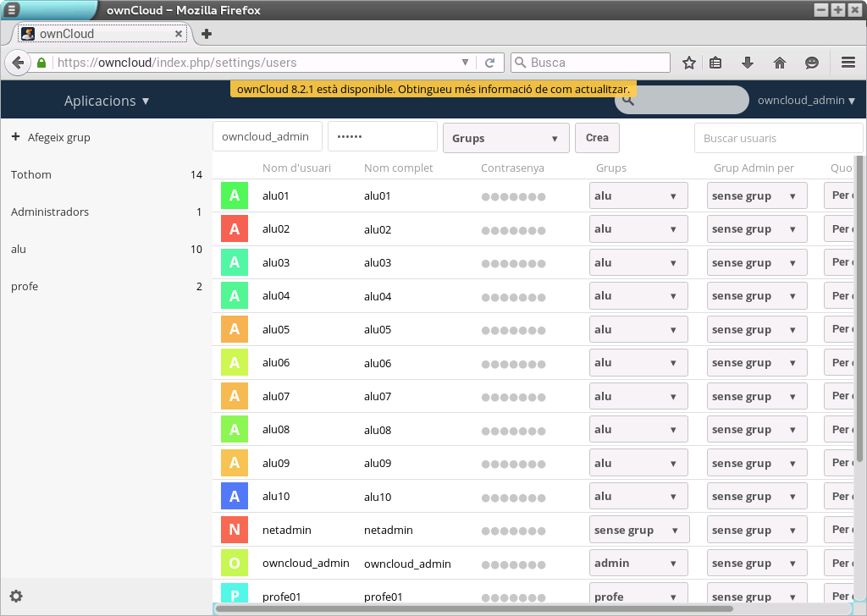Click the red N avatar for netadmin

pos(235,530)
